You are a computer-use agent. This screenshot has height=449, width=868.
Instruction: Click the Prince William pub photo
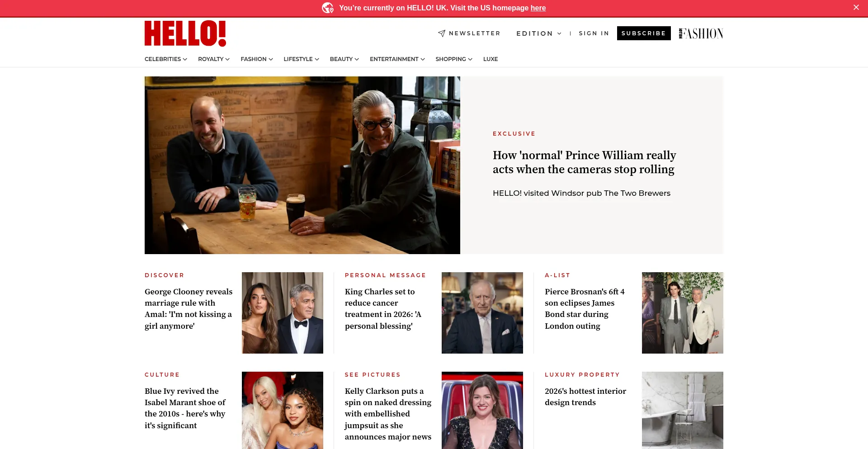coord(302,165)
